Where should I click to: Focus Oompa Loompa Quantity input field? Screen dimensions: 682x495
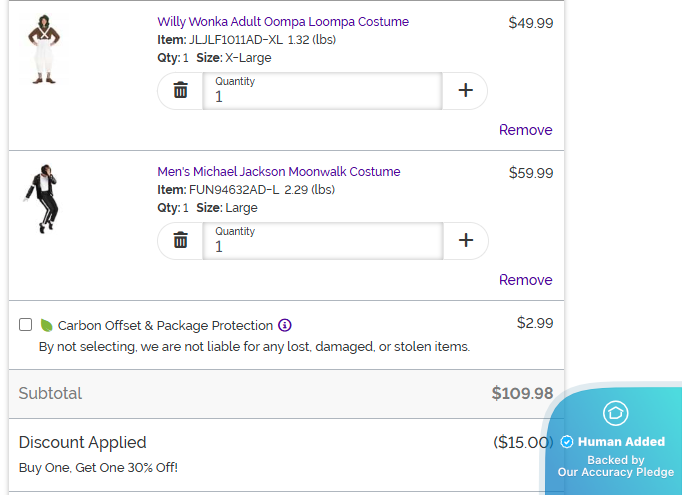pos(322,91)
